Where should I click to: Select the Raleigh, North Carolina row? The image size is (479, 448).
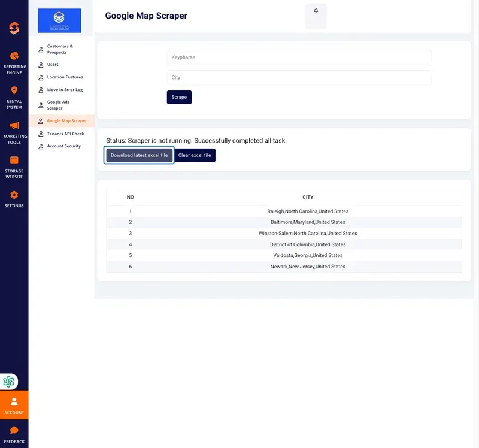284,211
